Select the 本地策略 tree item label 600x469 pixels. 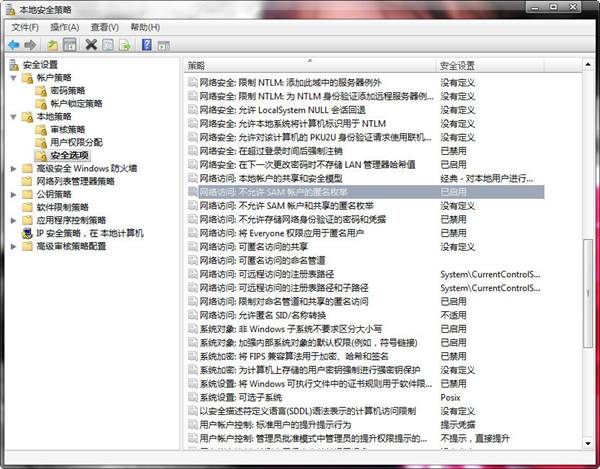coord(54,117)
